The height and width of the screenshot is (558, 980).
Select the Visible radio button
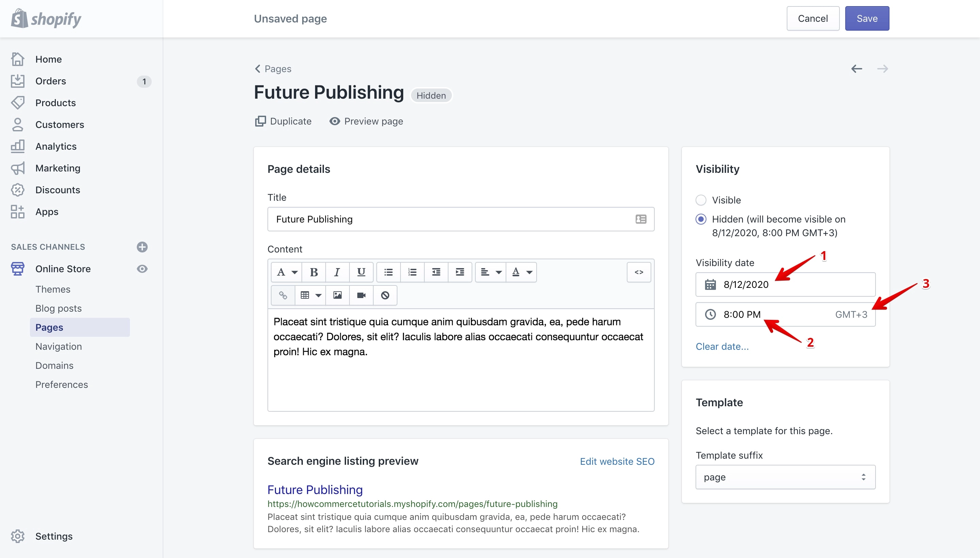click(701, 200)
